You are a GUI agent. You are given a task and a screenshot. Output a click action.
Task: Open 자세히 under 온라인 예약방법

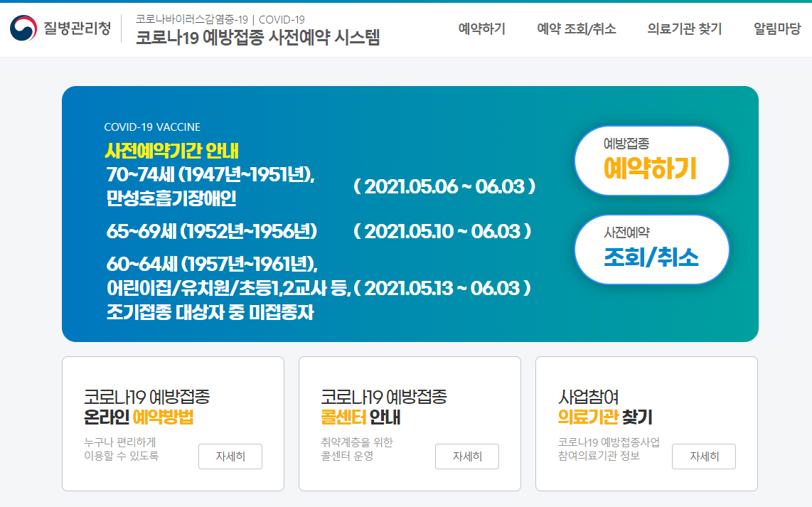[x=230, y=457]
